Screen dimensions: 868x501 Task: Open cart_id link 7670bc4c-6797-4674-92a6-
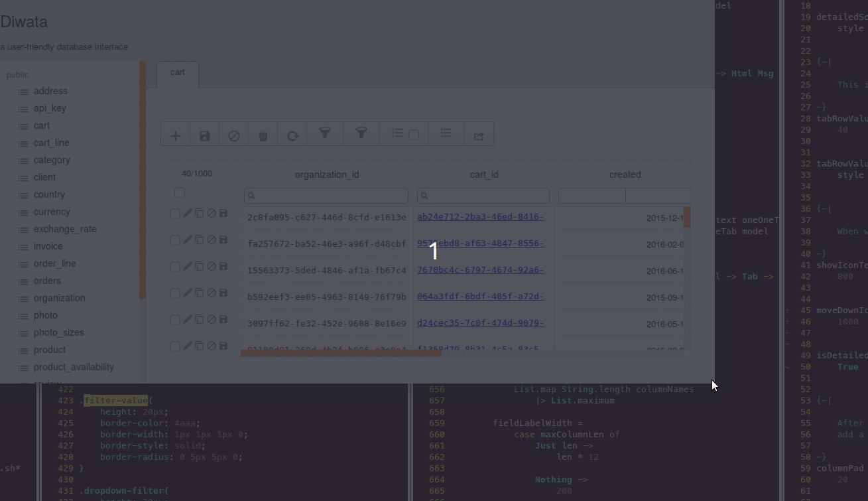click(480, 270)
